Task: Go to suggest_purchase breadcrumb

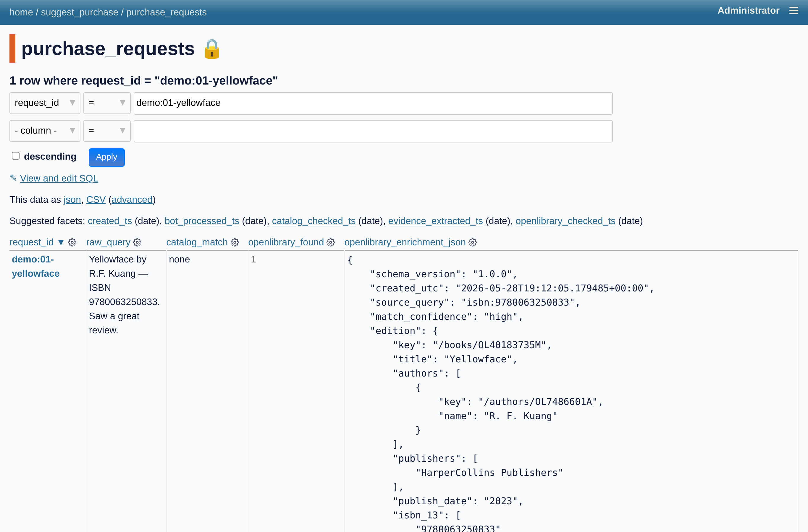Action: click(x=80, y=12)
